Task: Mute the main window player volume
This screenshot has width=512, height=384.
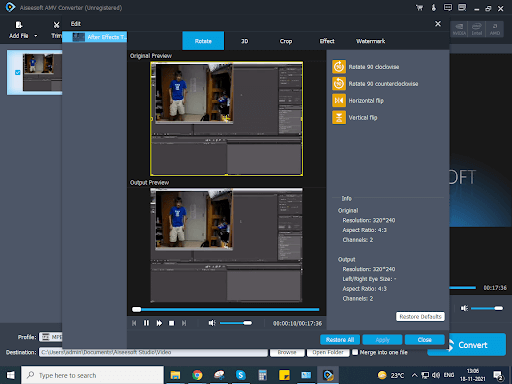Action: pyautogui.click(x=464, y=308)
